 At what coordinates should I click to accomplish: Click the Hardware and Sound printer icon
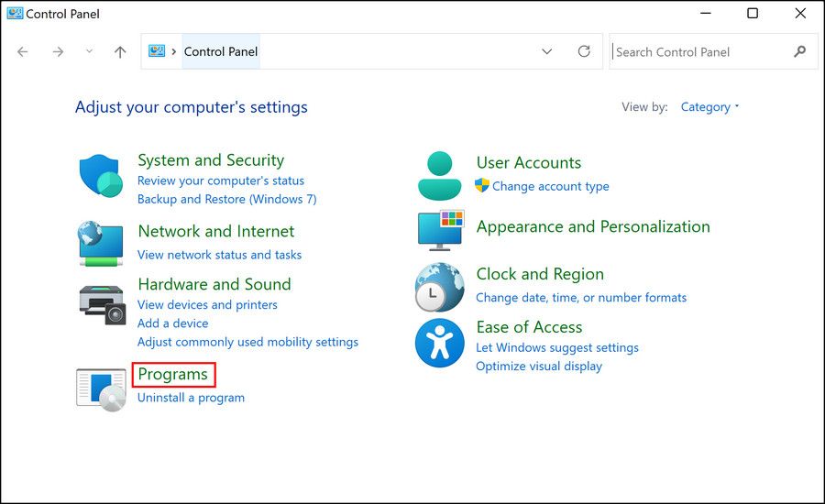(x=101, y=304)
